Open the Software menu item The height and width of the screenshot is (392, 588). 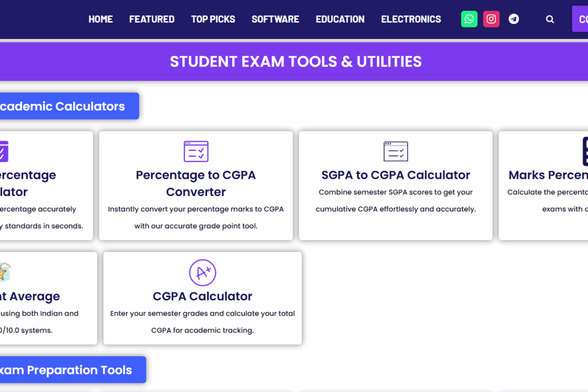pyautogui.click(x=275, y=19)
